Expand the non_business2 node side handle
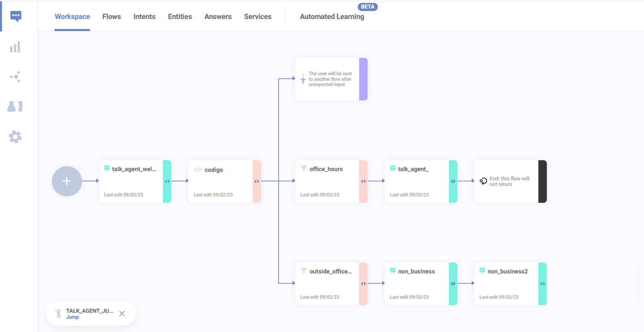This screenshot has width=644, height=332. click(542, 284)
